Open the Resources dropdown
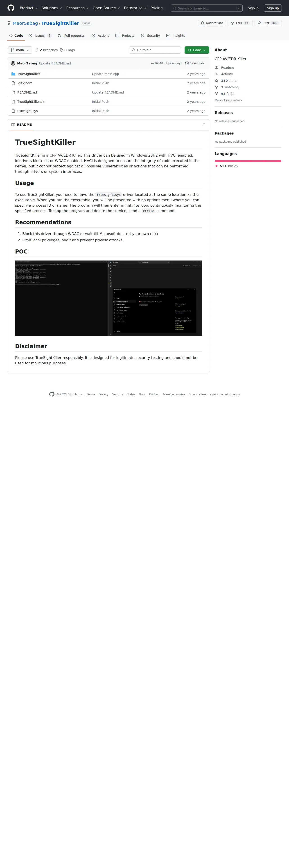Screen dimensions: 289x868 tap(77, 8)
